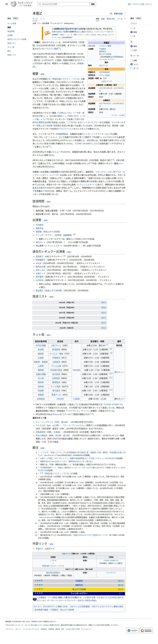
Task: Select the 大 text size option
Action: 131,36
